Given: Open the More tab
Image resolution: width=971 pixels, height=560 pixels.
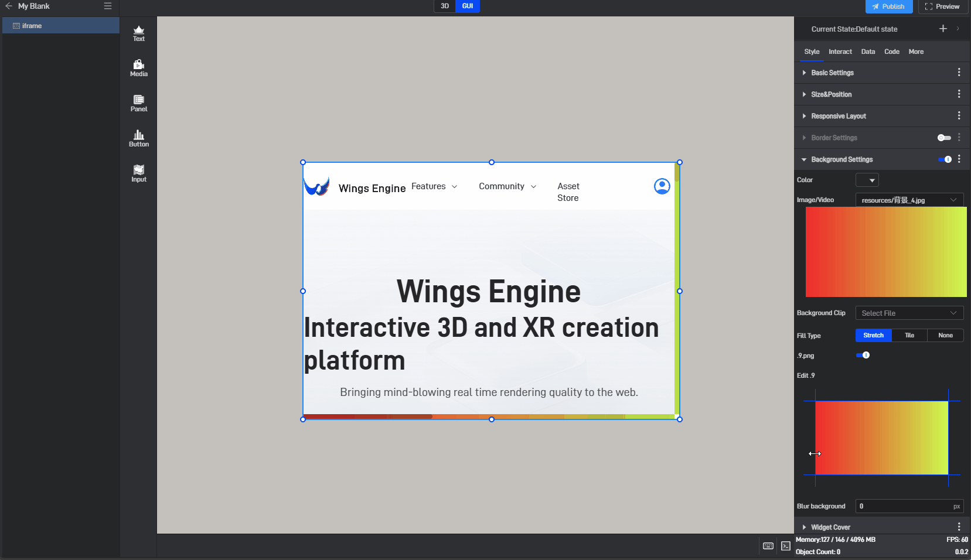Looking at the screenshot, I should click(916, 52).
